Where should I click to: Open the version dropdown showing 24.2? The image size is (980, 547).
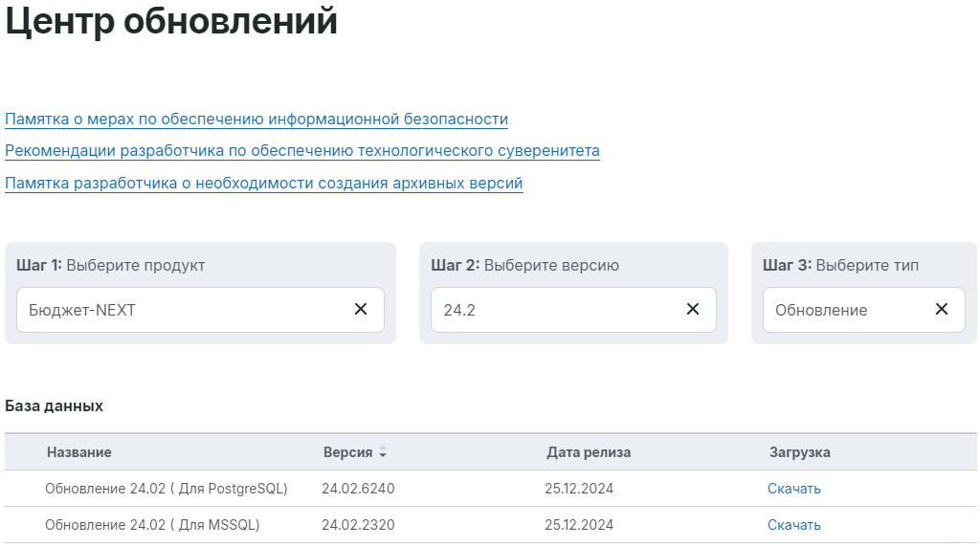coord(573,310)
